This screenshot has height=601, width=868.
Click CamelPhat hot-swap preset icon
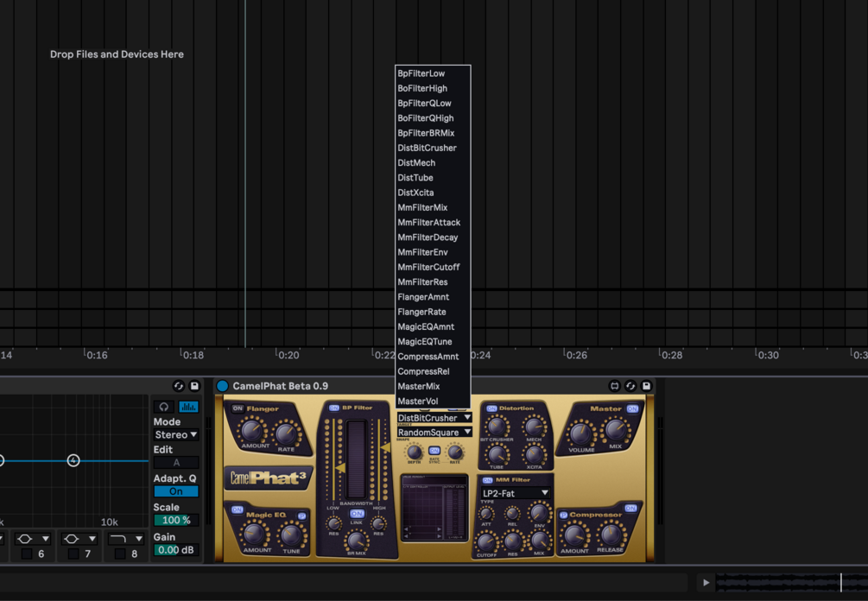click(630, 386)
